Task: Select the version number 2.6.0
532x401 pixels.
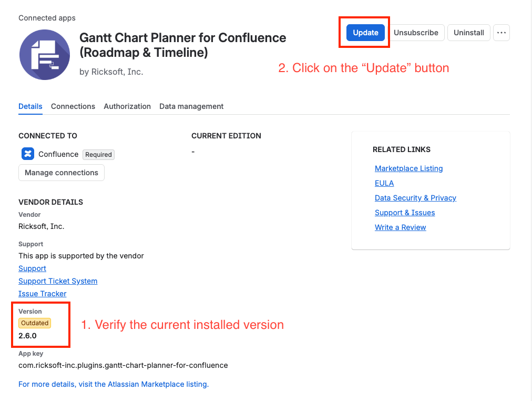Action: [x=27, y=335]
